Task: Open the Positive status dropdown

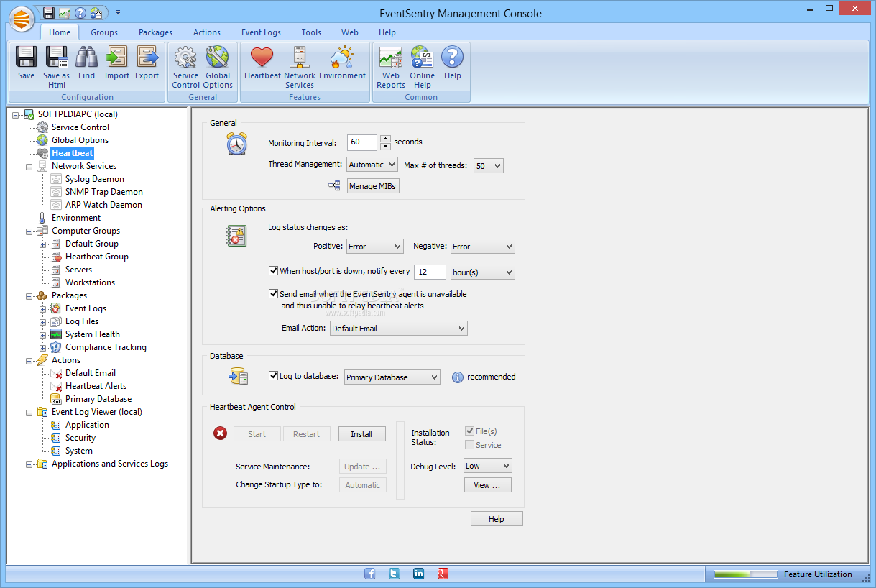Action: pyautogui.click(x=375, y=247)
